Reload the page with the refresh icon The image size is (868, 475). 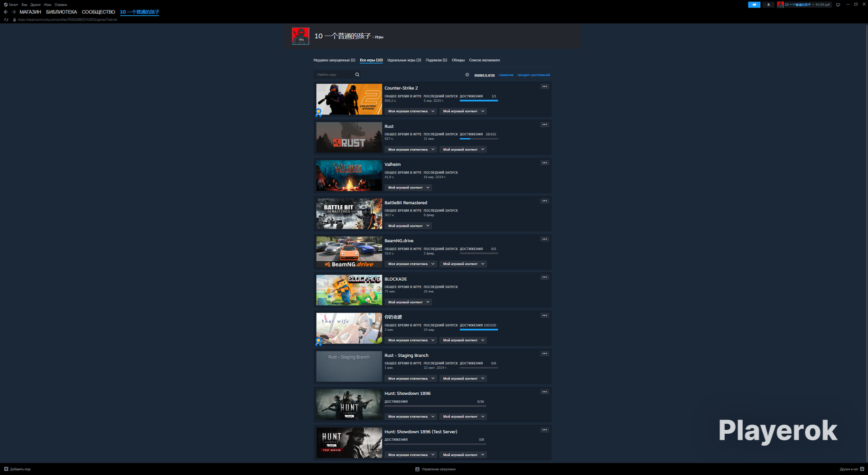pos(6,20)
